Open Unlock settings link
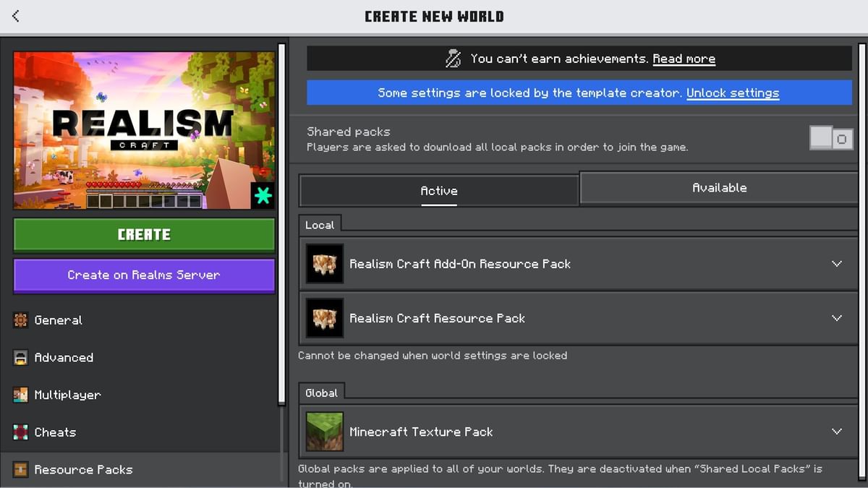 733,93
